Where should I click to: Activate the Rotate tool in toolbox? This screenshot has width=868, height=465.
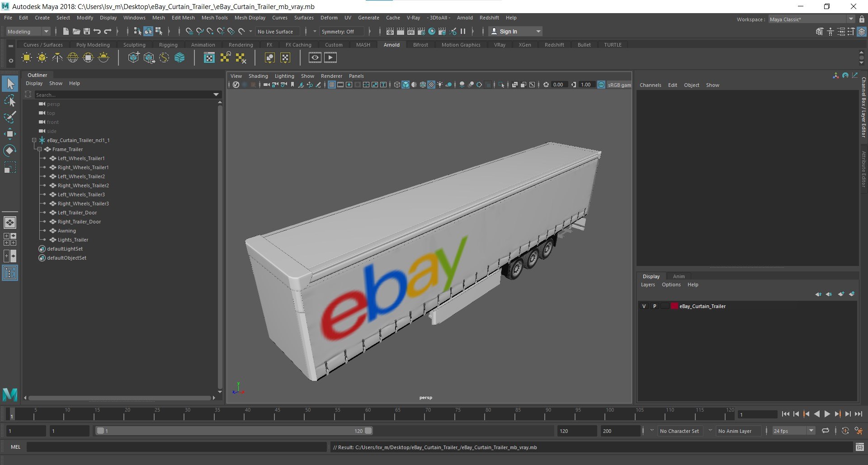click(x=9, y=151)
